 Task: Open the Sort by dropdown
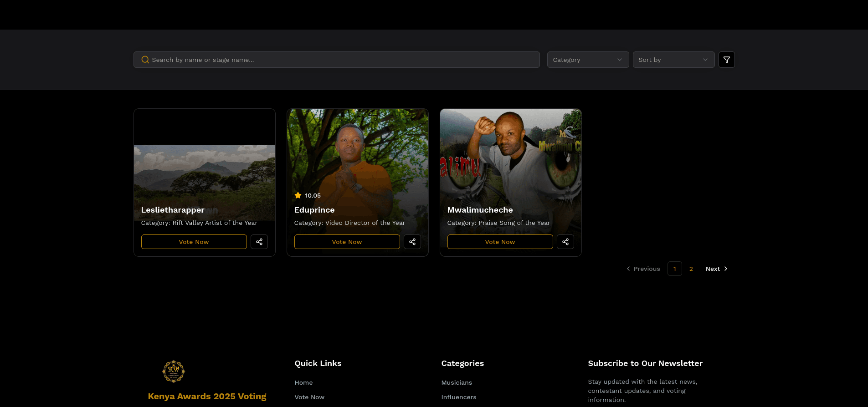(673, 60)
